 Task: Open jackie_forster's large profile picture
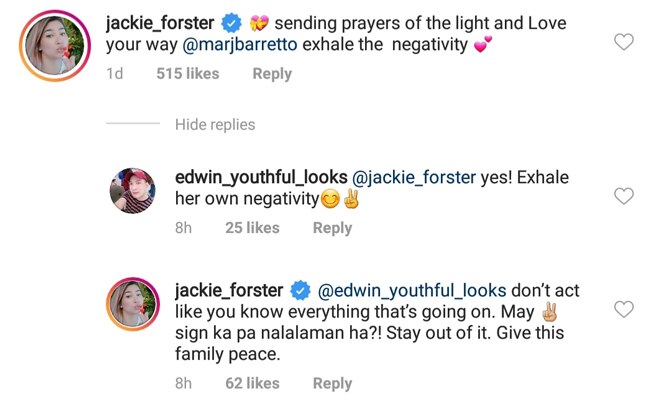(x=55, y=45)
